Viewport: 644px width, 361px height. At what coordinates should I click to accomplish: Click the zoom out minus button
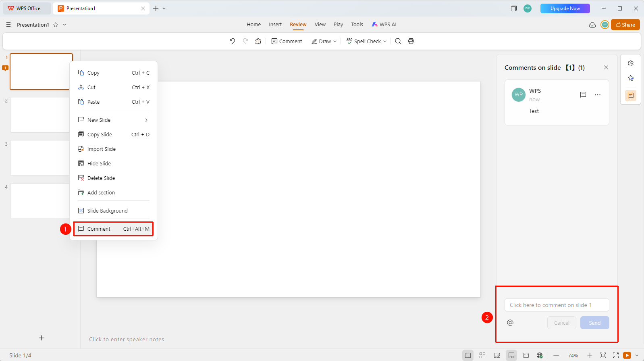[x=556, y=355]
